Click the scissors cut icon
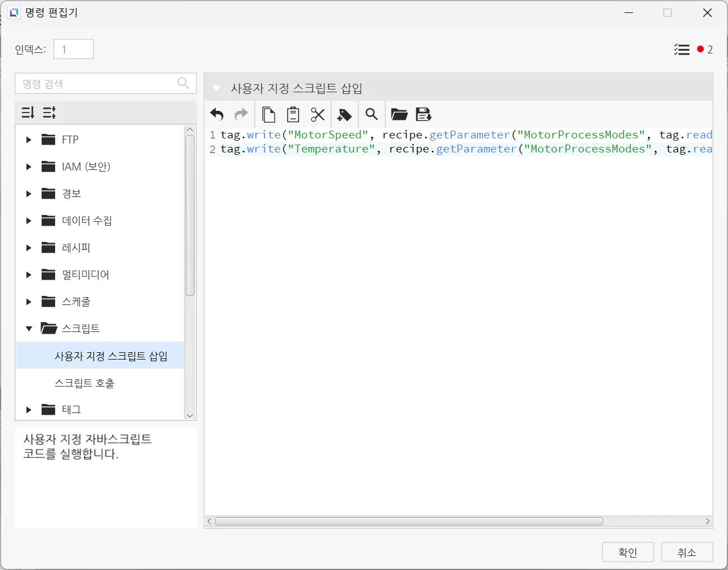Screen dimensions: 728x570 (x=318, y=115)
